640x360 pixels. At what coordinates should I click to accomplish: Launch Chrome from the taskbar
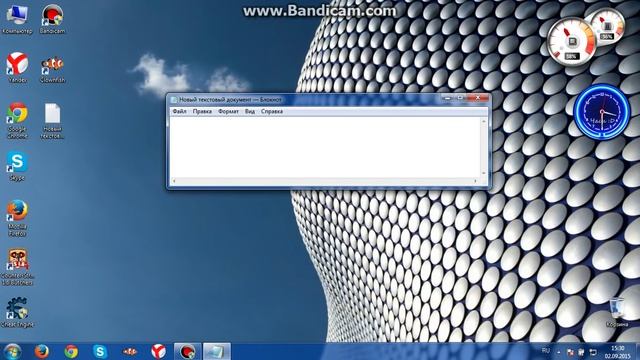click(71, 351)
